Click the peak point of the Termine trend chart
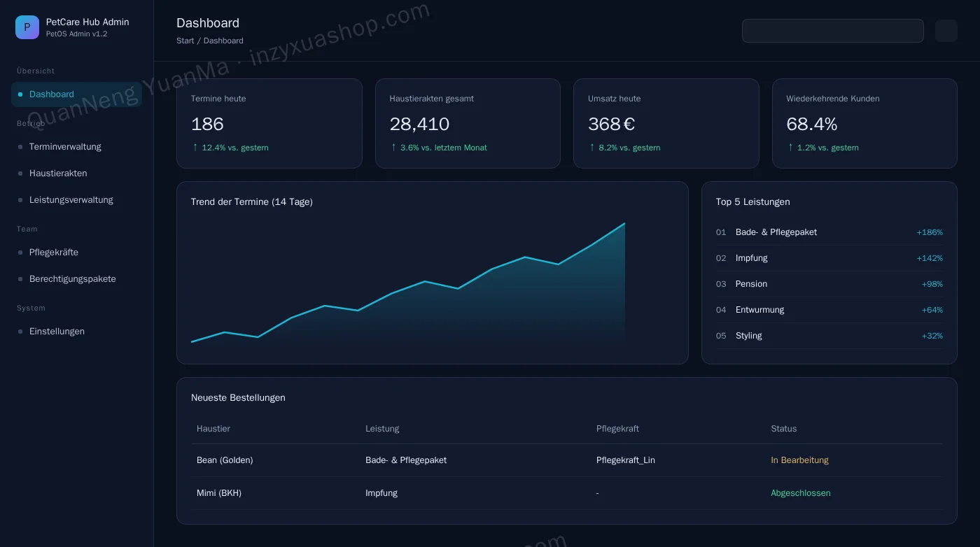 [624, 224]
